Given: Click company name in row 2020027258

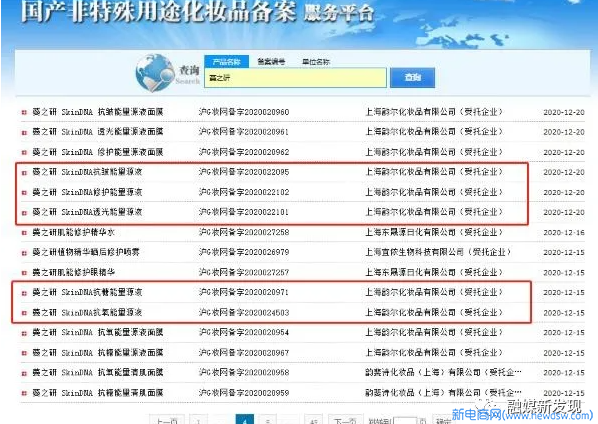Looking at the screenshot, I should click(434, 232).
